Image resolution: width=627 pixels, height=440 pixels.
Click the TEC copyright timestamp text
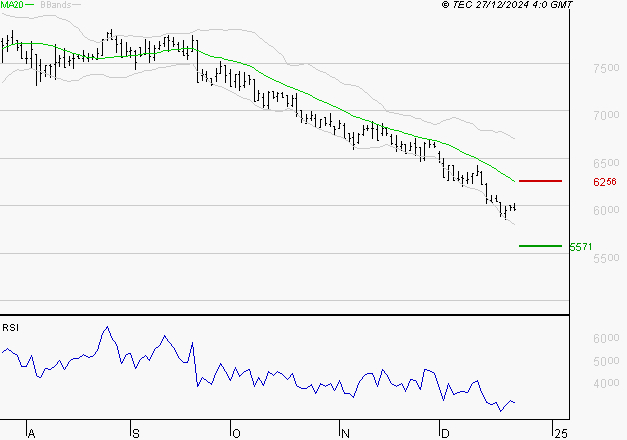point(507,4)
